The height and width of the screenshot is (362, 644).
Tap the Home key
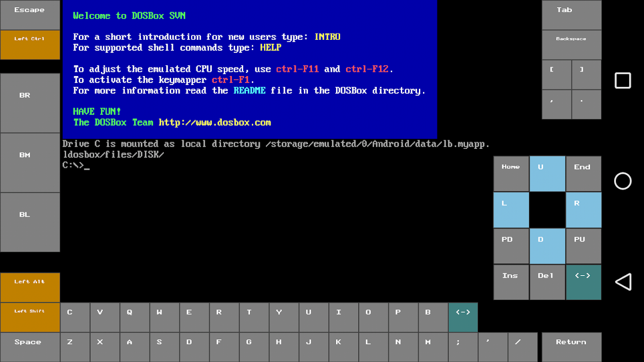pyautogui.click(x=511, y=174)
